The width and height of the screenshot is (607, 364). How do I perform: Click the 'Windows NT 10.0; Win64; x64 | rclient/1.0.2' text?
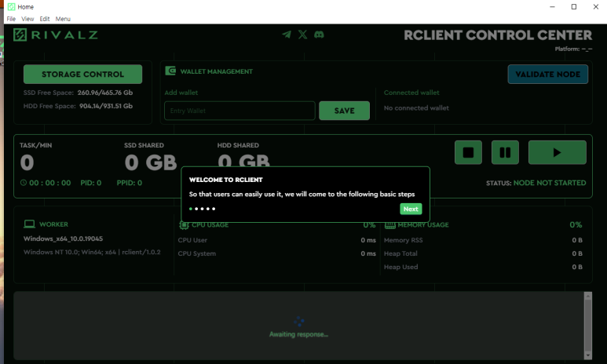click(x=92, y=252)
